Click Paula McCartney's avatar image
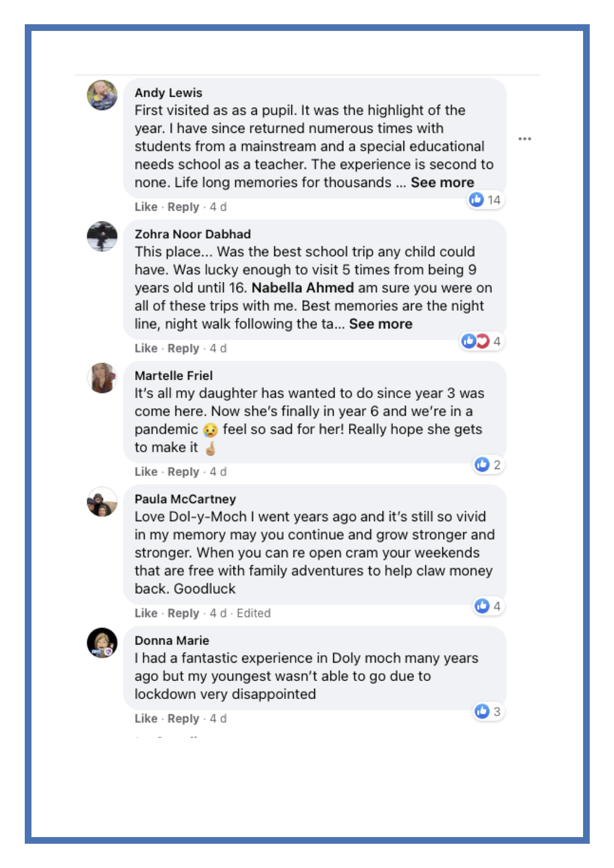Viewport: 614px width, 868px height. pos(102,501)
